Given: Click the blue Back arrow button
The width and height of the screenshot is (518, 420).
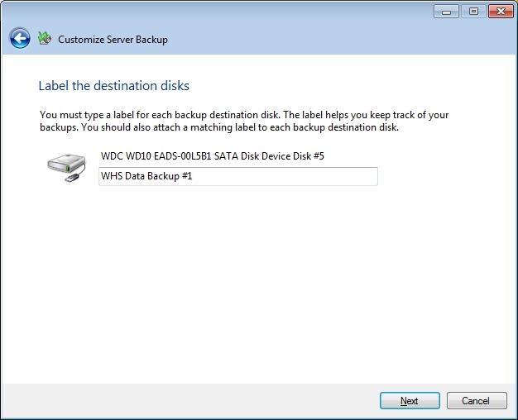Looking at the screenshot, I should coord(20,39).
